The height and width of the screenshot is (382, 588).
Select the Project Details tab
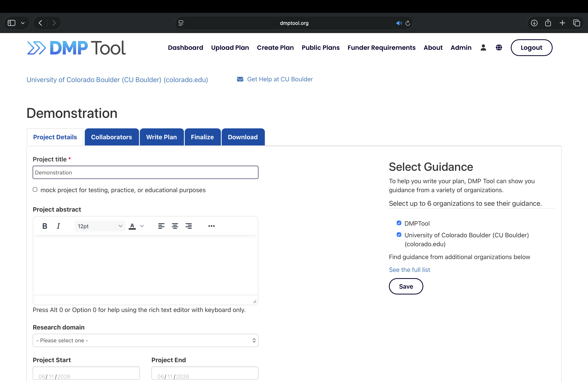tap(55, 137)
